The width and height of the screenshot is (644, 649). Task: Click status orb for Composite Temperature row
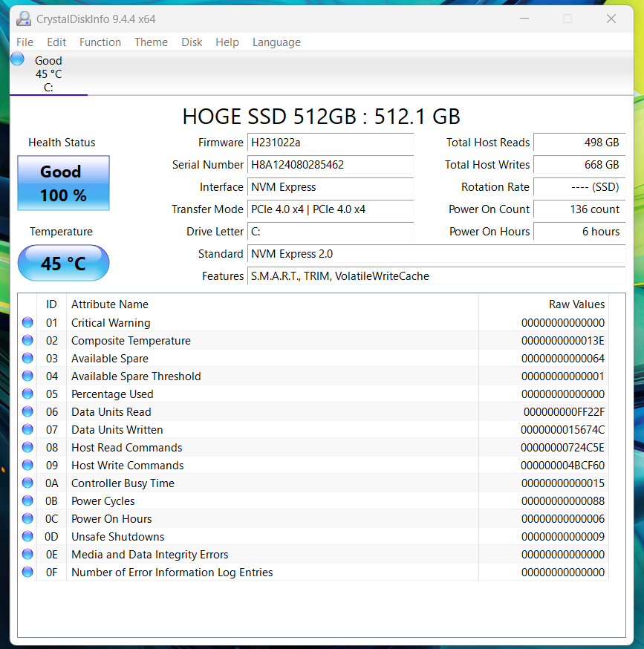point(27,340)
